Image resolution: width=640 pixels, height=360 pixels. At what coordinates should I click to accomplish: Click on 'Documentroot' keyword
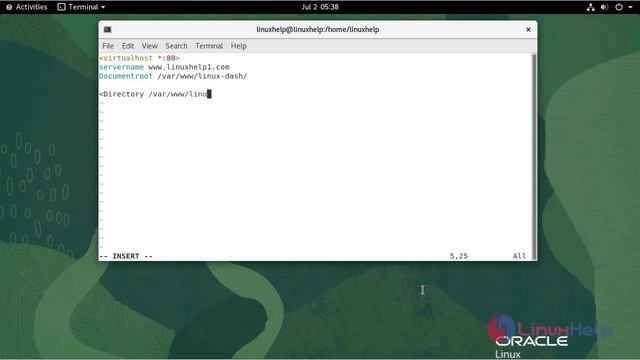[x=126, y=76]
